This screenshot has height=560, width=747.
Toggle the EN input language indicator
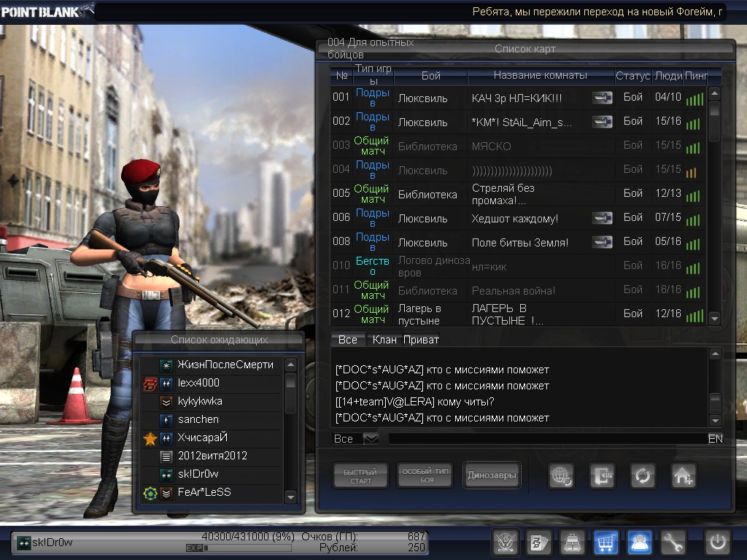point(715,438)
